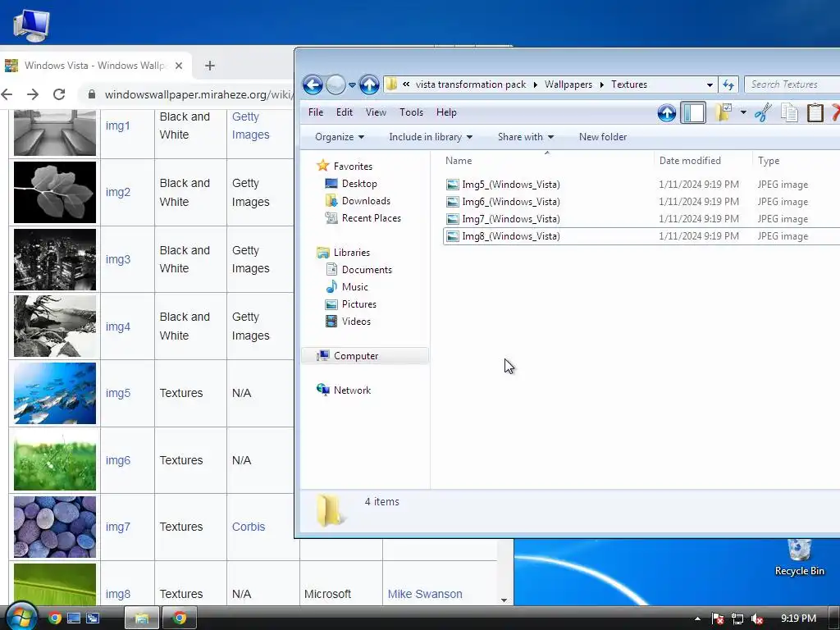
Task: Open the Edit menu
Action: pyautogui.click(x=345, y=112)
